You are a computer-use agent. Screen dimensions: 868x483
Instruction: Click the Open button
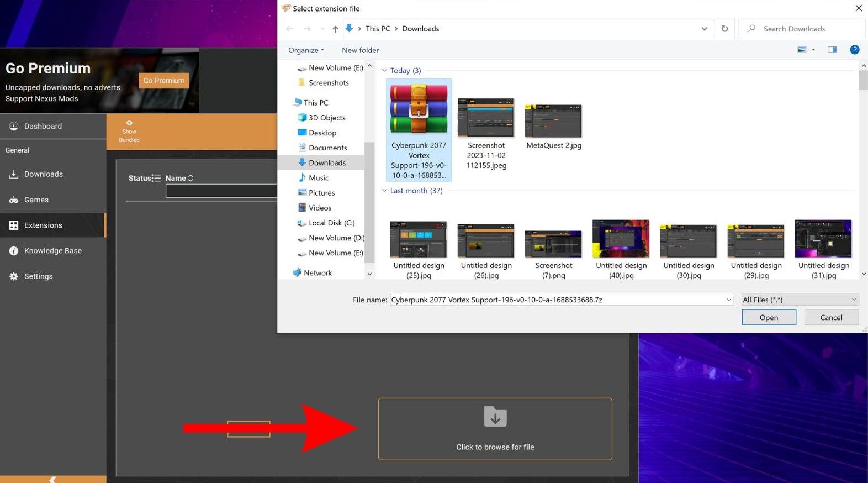769,317
